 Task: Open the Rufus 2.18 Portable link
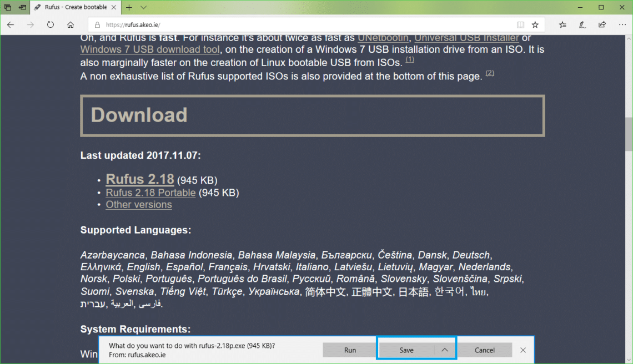coord(150,193)
